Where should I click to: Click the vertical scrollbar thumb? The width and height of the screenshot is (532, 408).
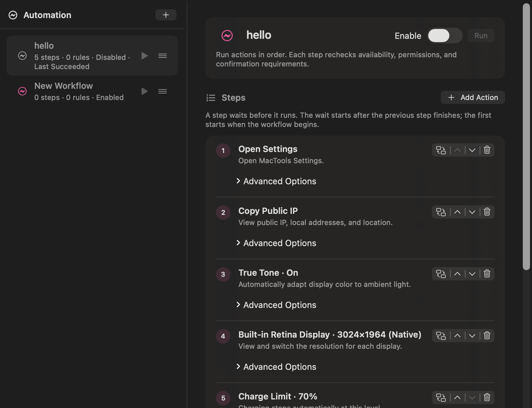[x=527, y=137]
